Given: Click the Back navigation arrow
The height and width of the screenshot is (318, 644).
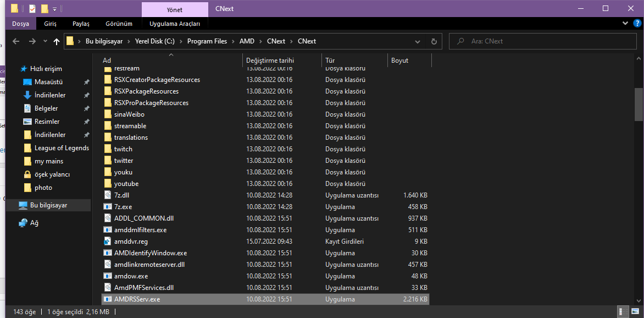Looking at the screenshot, I should pos(16,41).
